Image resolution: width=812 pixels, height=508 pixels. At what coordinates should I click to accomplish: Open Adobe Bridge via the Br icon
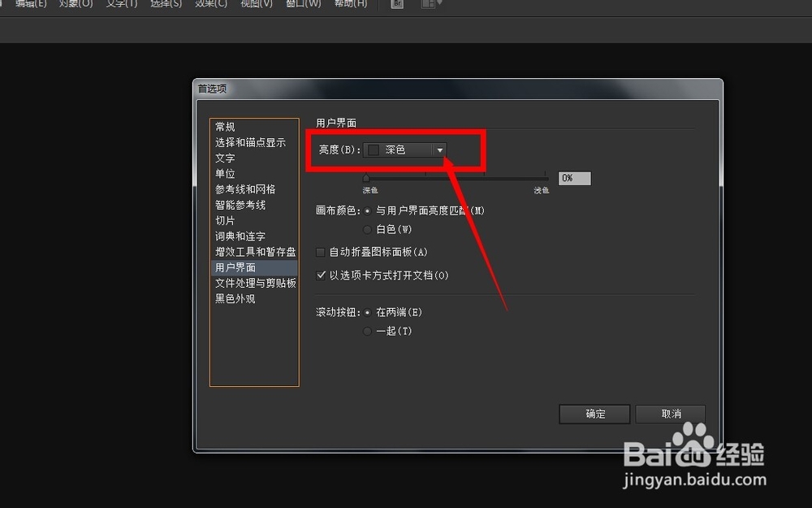(x=397, y=4)
